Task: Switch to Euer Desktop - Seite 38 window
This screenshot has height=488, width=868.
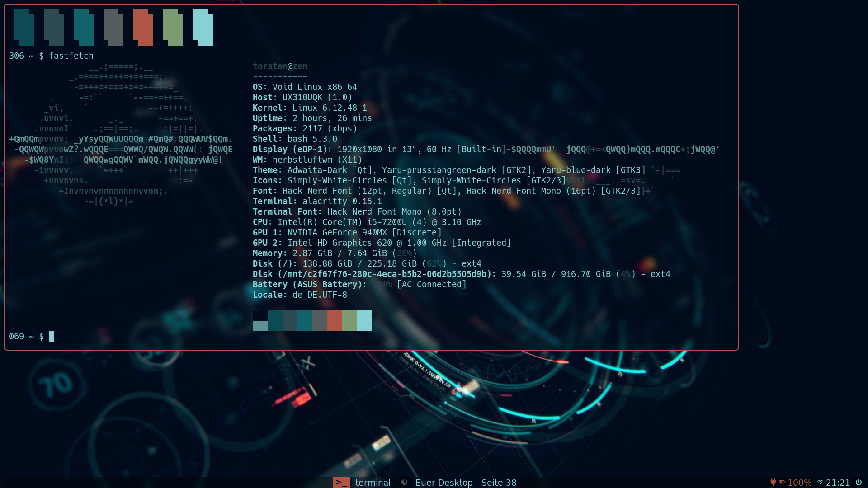Action: 466,483
